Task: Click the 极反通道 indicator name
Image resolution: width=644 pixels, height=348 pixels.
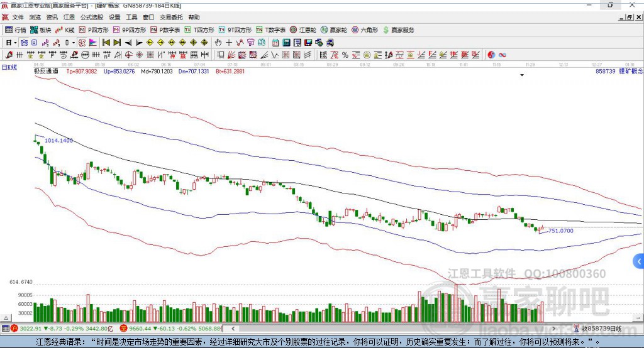Action: pyautogui.click(x=46, y=71)
